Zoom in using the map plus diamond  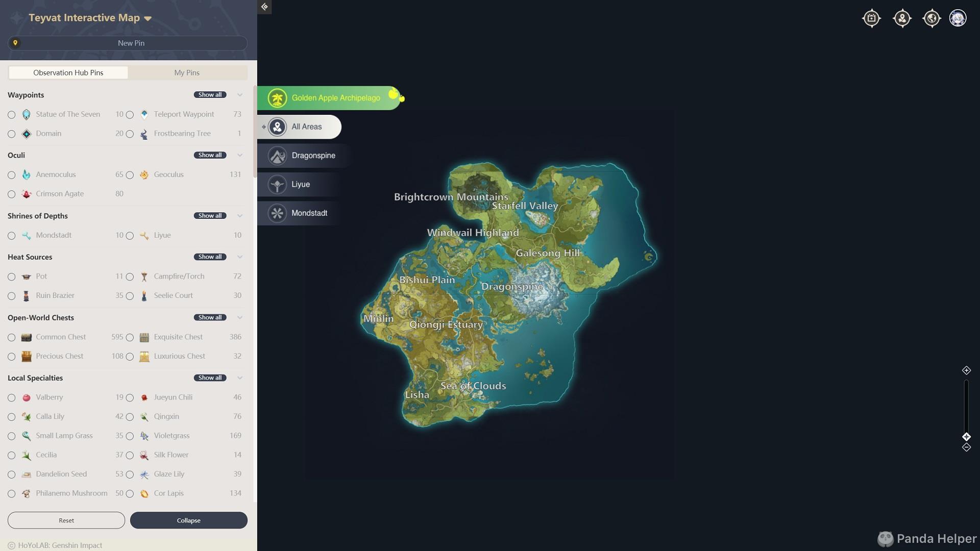point(966,370)
